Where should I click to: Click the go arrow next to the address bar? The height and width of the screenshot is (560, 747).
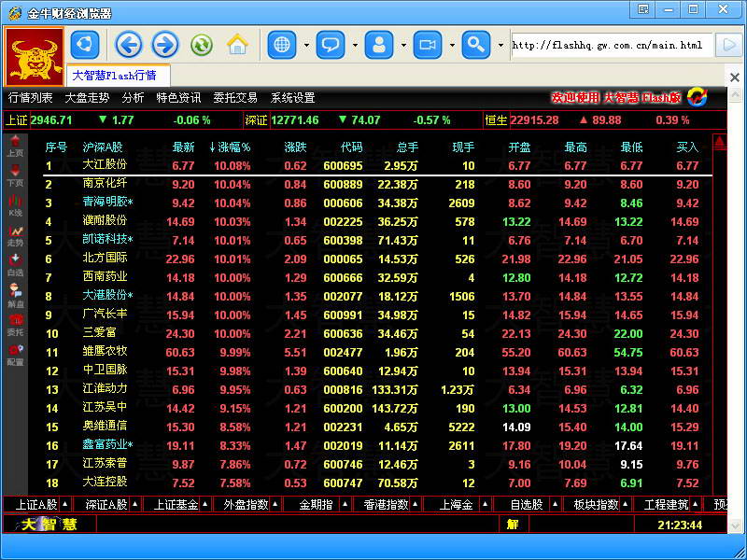(729, 45)
